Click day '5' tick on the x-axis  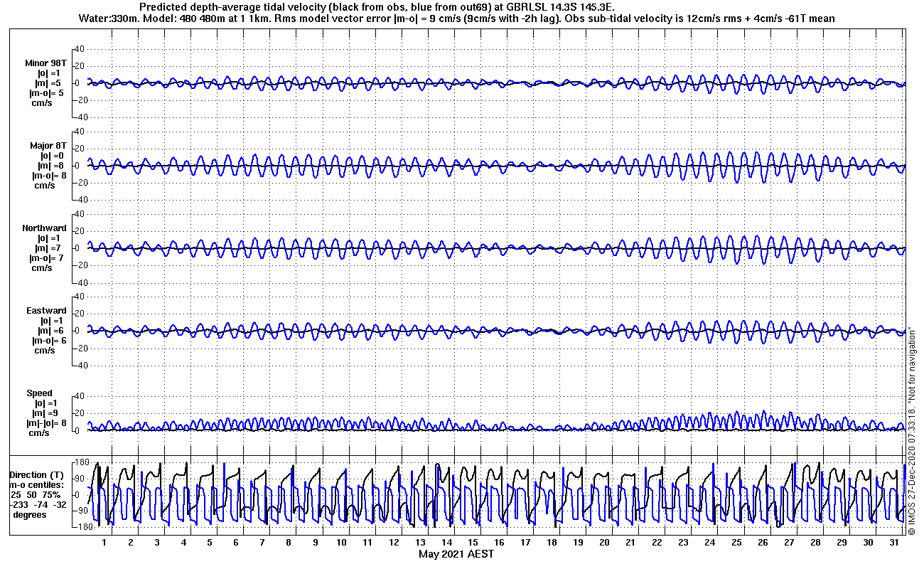tap(210, 542)
